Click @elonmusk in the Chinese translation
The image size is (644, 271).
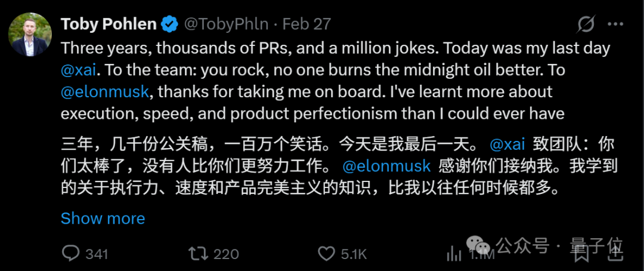(386, 166)
